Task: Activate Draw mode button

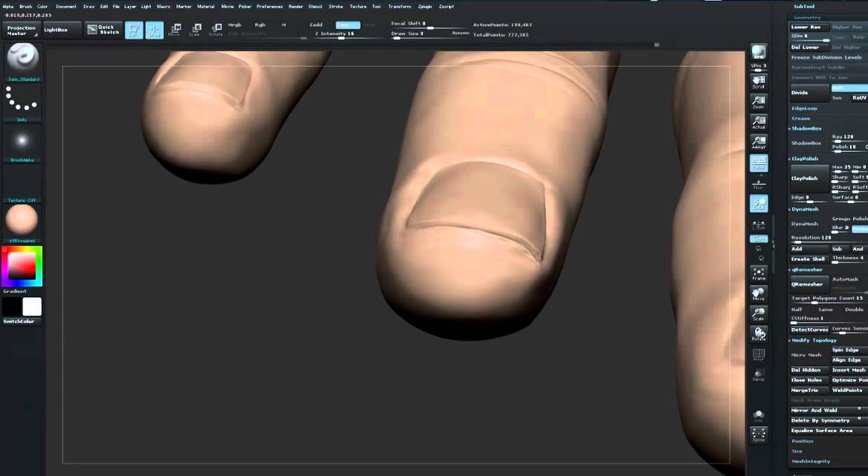Action: 155,30
